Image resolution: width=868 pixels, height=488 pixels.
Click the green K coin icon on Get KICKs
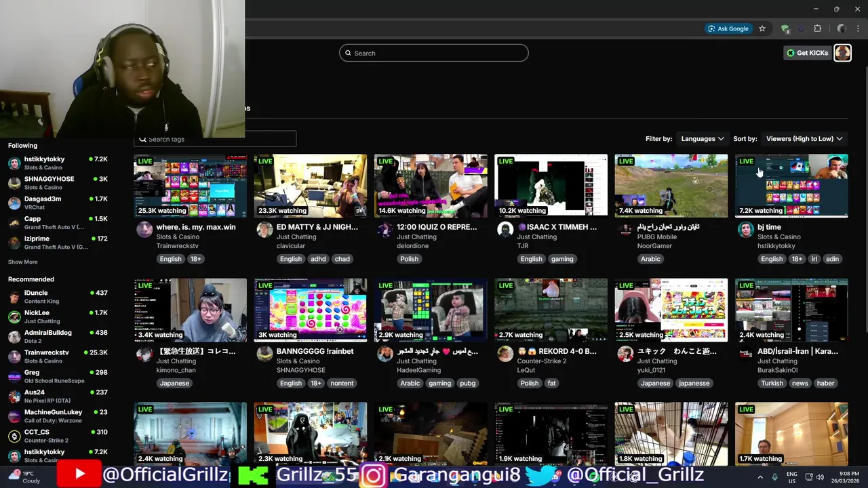791,53
